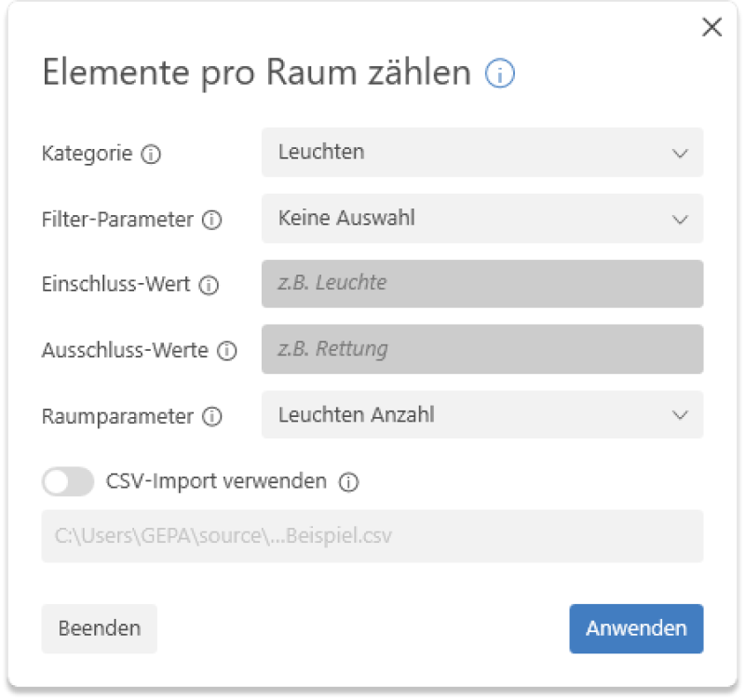Click into the Ausschluss-Werte text field

(481, 350)
